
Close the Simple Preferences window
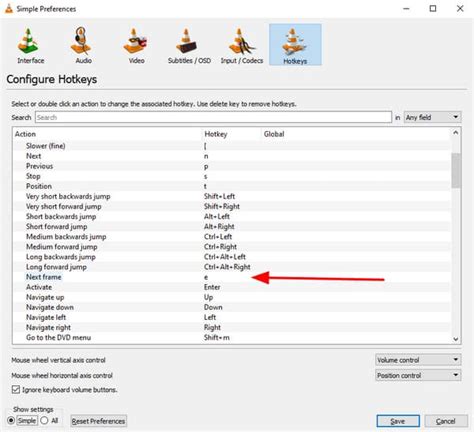460,9
